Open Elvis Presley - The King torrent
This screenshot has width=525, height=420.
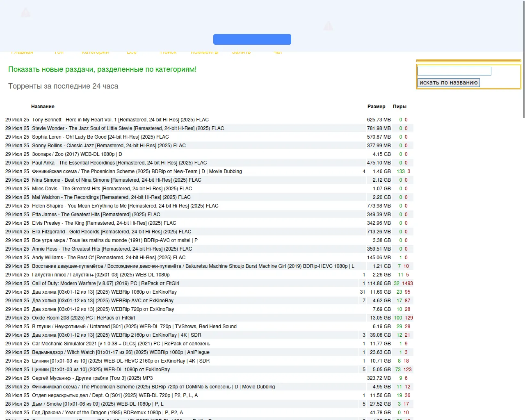coord(104,223)
